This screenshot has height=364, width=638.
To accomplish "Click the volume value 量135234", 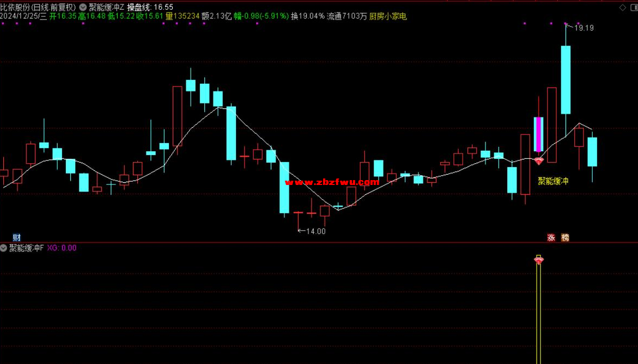I will pos(183,16).
